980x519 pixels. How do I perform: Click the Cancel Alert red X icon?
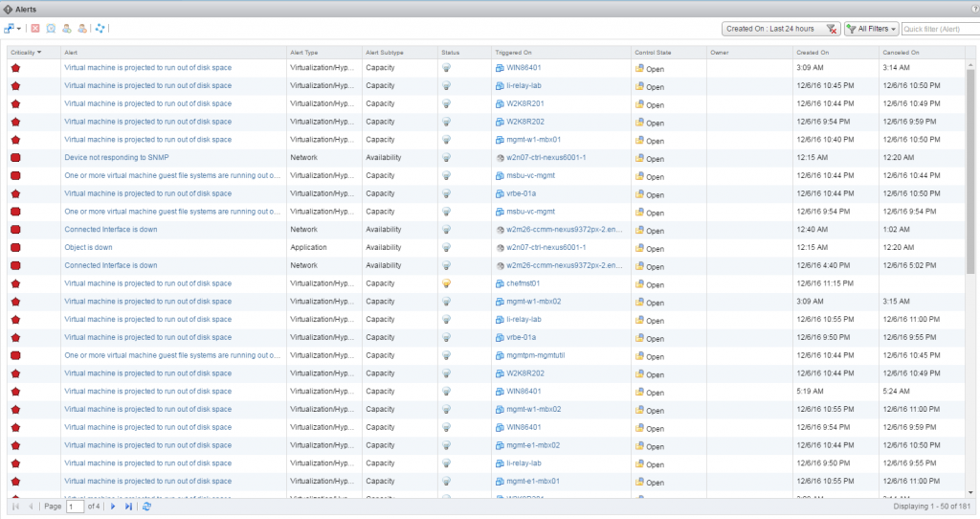click(x=35, y=29)
